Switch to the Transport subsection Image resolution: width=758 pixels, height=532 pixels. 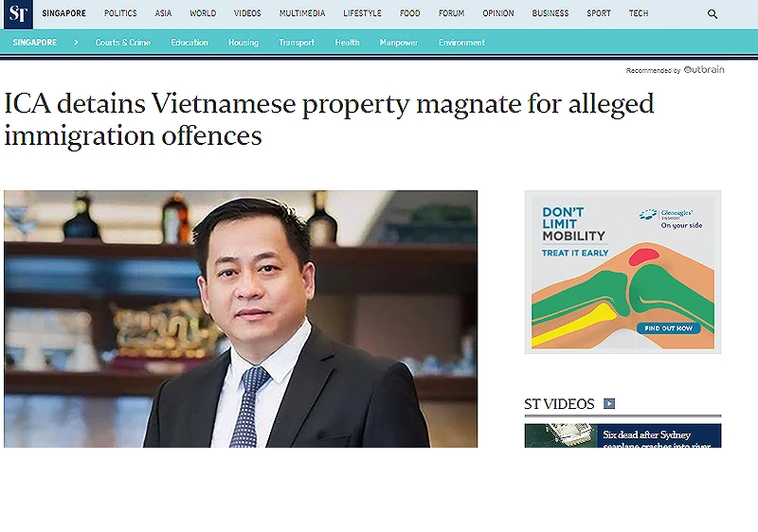[x=297, y=43]
